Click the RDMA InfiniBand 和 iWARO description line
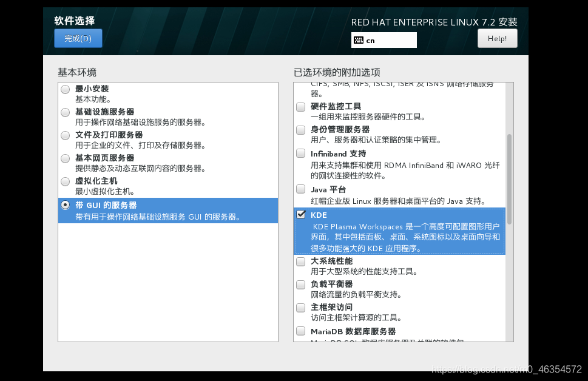 [405, 166]
